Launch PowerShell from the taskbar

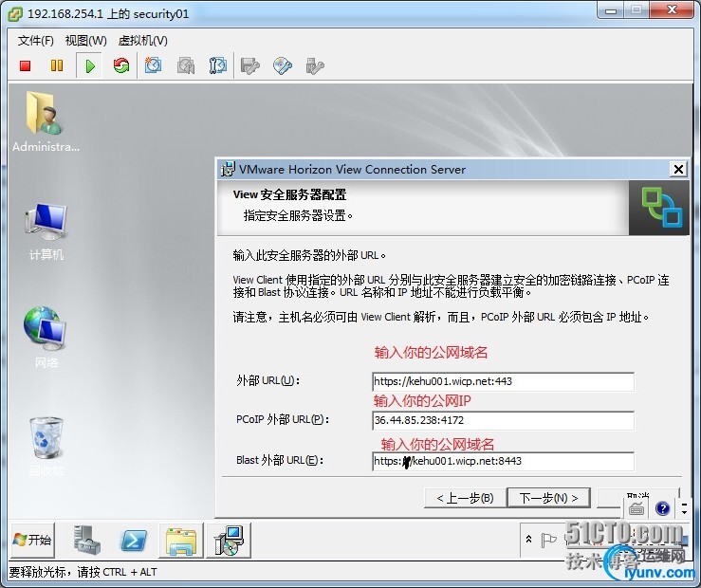point(134,541)
